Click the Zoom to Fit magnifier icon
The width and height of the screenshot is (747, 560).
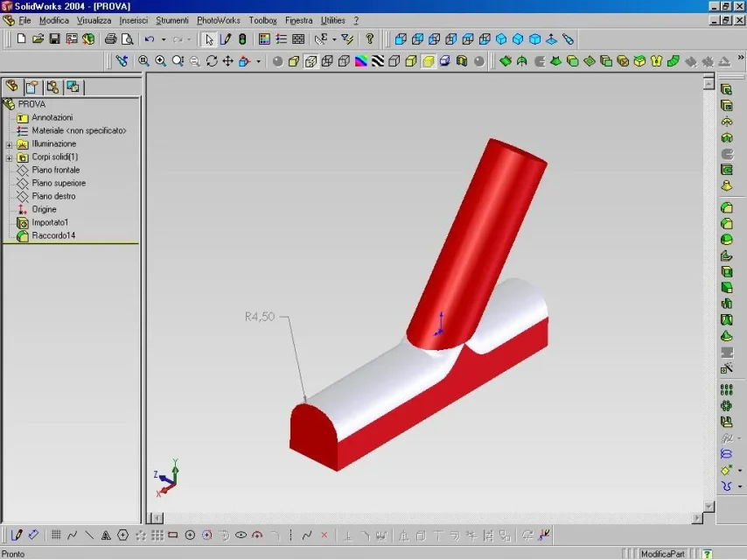click(x=143, y=61)
